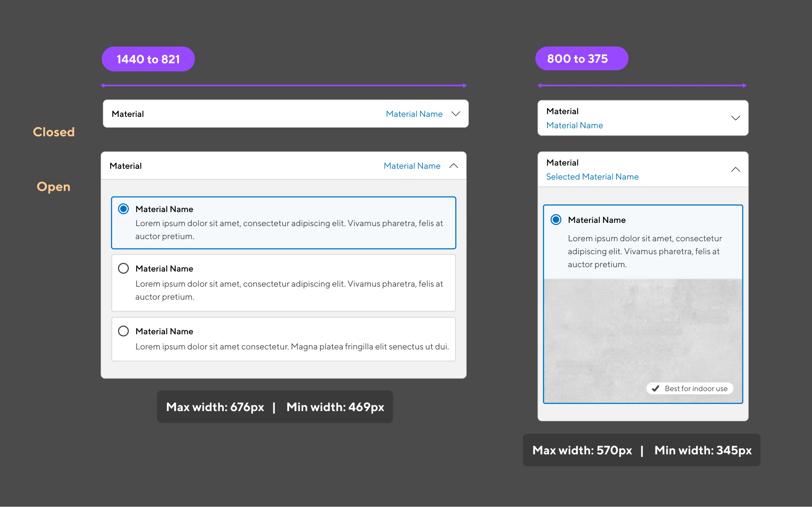Click the "1440 to 821" purple badge
The width and height of the screenshot is (812, 507).
click(x=148, y=59)
